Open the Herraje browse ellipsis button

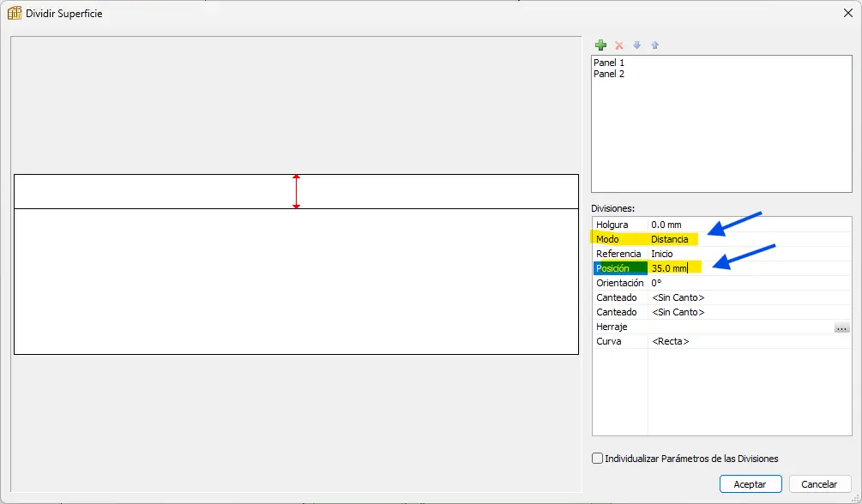(x=841, y=327)
